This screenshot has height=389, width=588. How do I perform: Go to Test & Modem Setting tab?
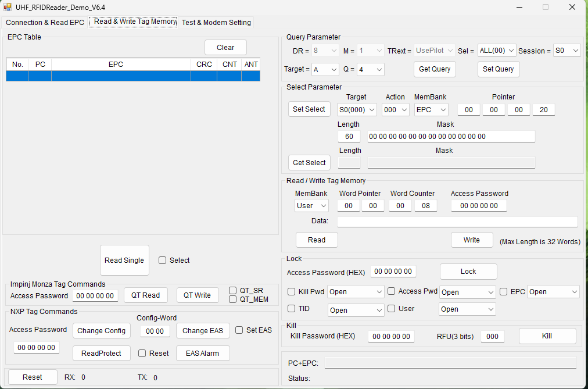point(216,23)
